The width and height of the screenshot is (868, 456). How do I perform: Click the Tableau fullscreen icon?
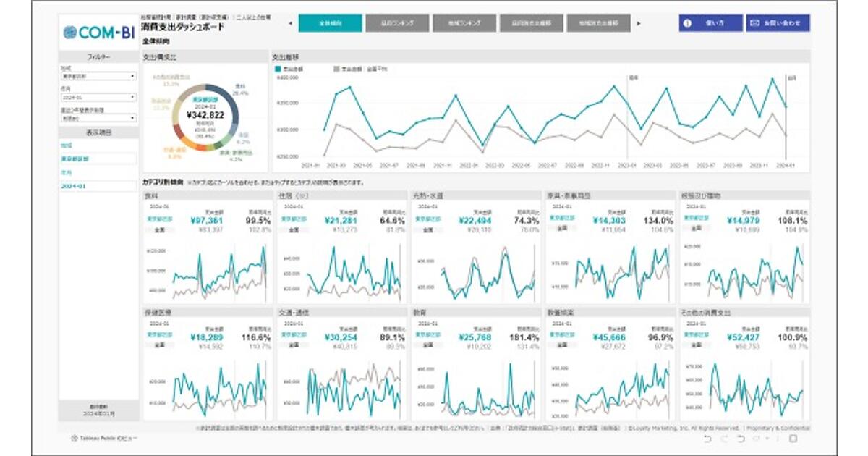(x=793, y=439)
